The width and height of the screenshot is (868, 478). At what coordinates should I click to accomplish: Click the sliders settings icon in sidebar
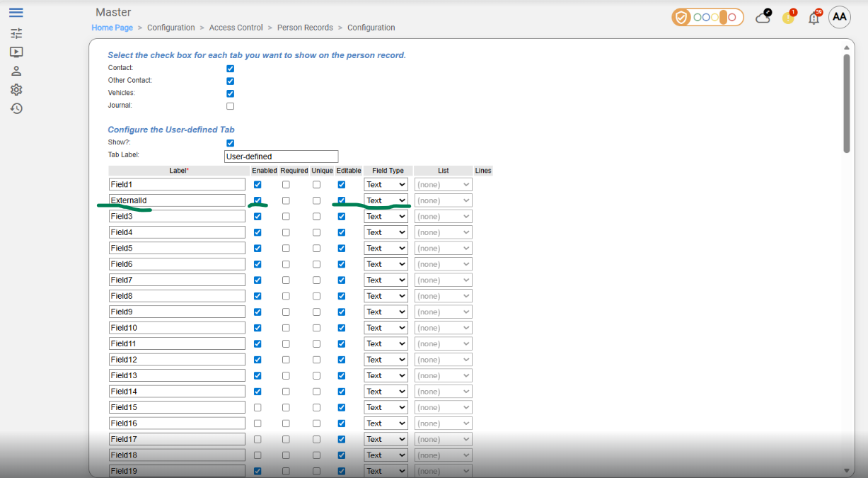[16, 33]
